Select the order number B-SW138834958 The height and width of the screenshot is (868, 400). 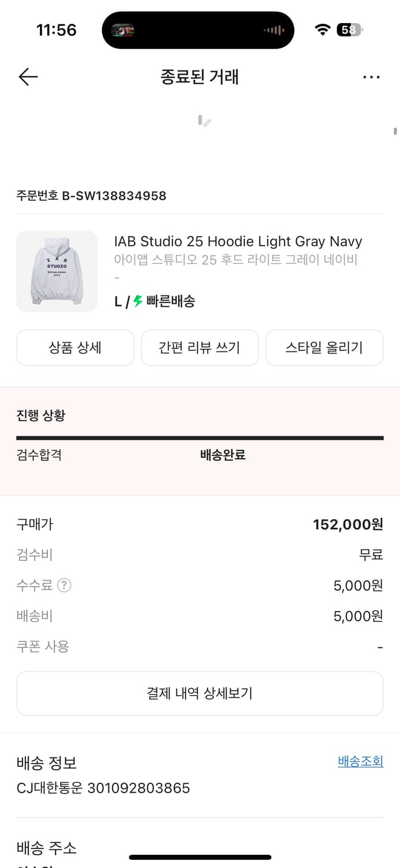[x=91, y=196]
